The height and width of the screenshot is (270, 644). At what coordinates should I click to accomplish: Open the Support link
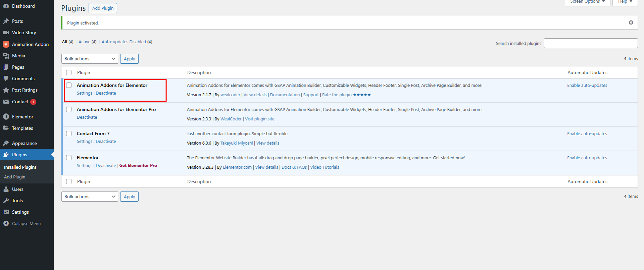pyautogui.click(x=311, y=95)
